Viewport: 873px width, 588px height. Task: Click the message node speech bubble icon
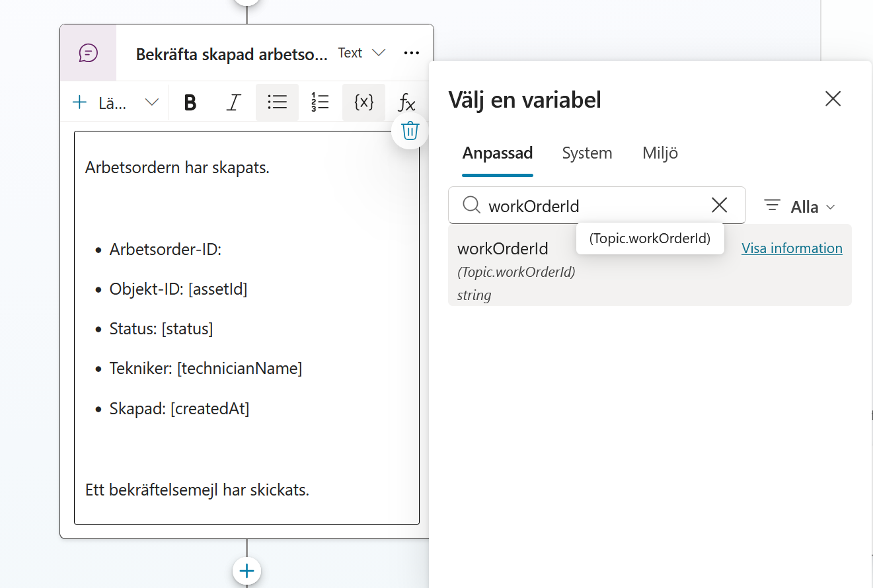[88, 53]
